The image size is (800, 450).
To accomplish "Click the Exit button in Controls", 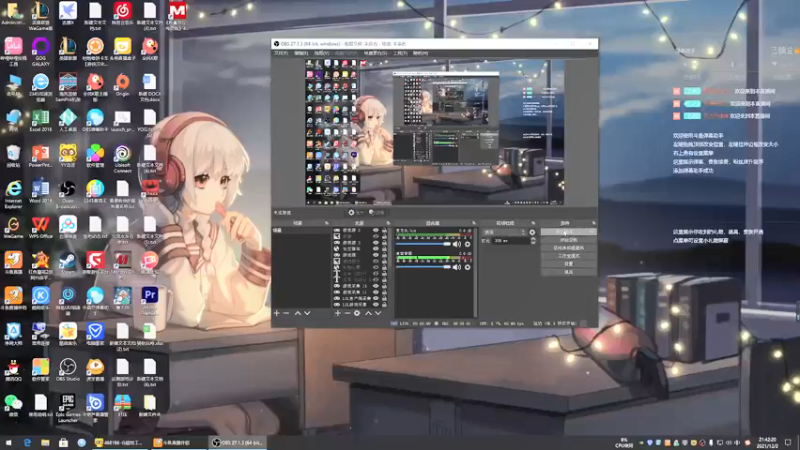I will 568,272.
